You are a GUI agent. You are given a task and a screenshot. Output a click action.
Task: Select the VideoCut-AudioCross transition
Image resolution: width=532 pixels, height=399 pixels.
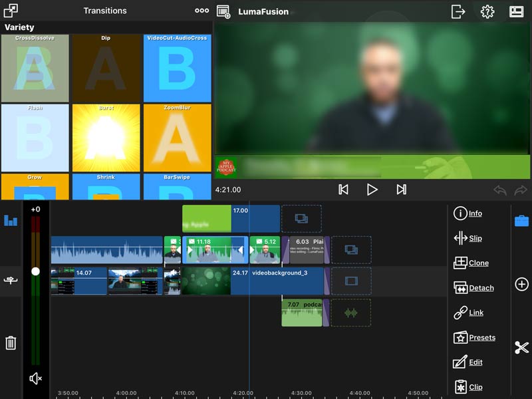177,68
